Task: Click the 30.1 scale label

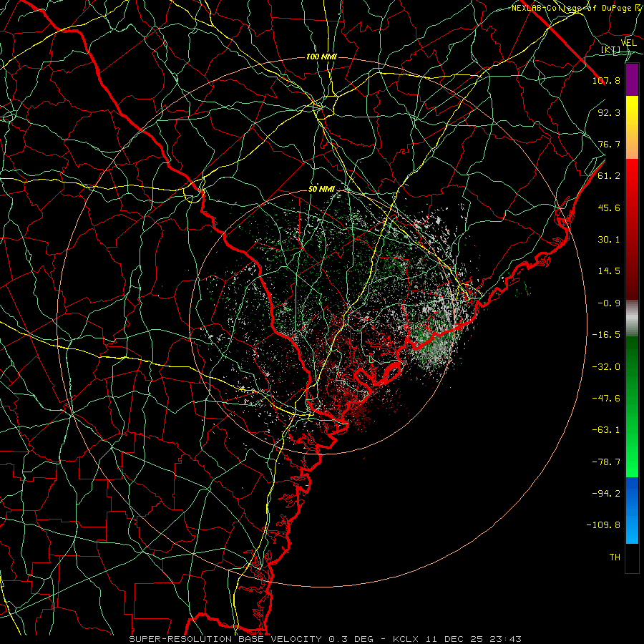Action: (x=609, y=240)
